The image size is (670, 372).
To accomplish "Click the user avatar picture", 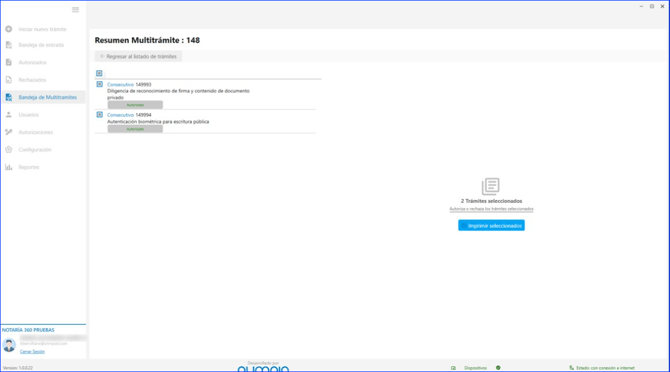I will 9,345.
